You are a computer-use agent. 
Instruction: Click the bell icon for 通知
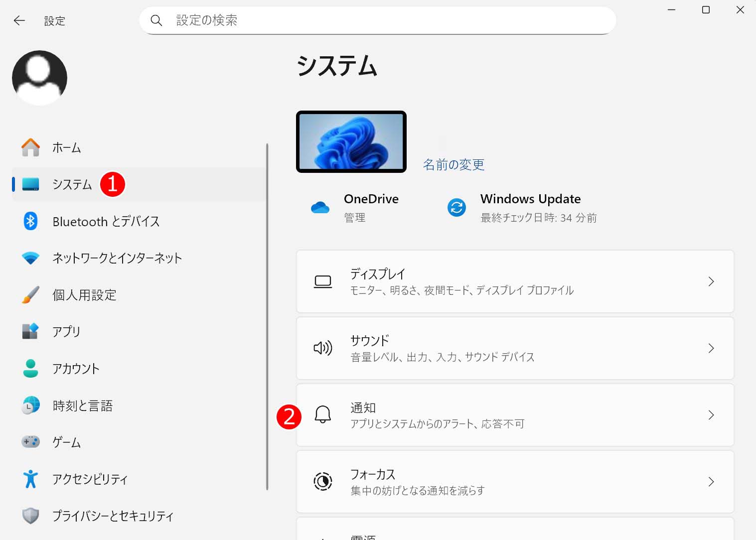pos(322,414)
